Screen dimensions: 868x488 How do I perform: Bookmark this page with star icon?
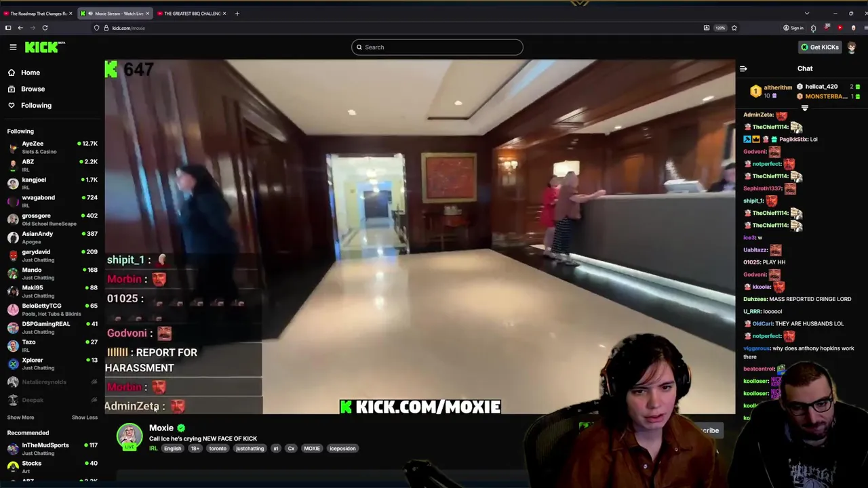click(x=734, y=28)
